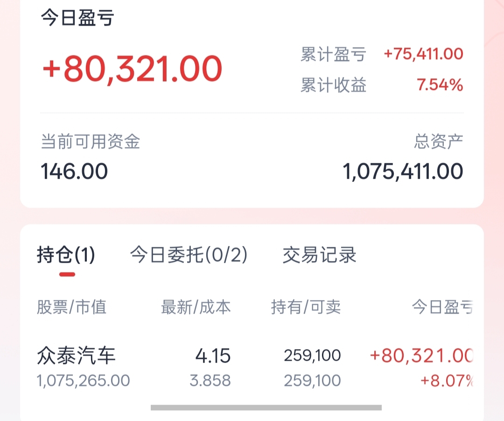Click the 7.54% cumulative return value
Image resolution: width=504 pixels, height=421 pixels.
[440, 85]
